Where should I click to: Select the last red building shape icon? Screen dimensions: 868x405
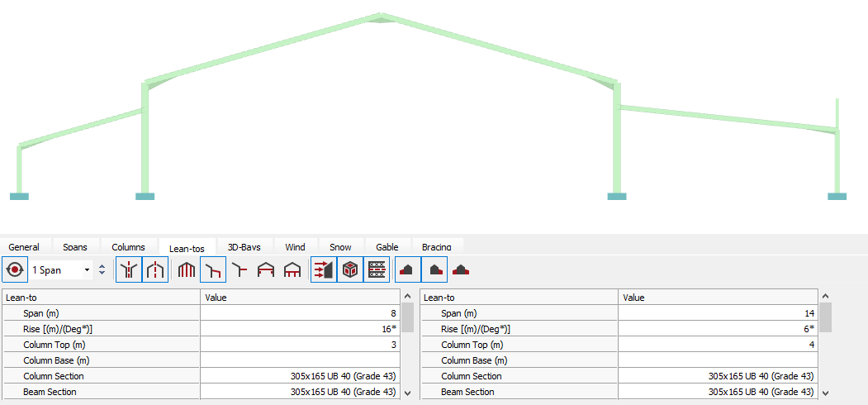(x=461, y=270)
